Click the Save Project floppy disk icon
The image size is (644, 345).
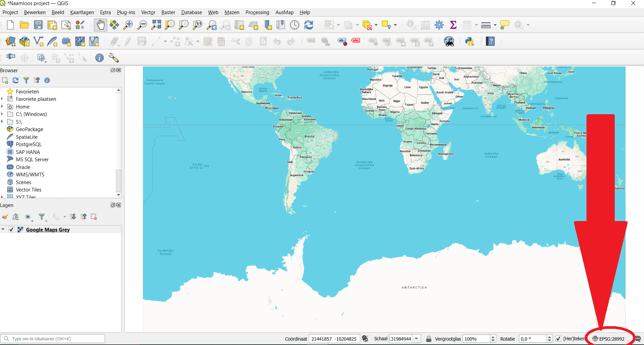pos(38,25)
